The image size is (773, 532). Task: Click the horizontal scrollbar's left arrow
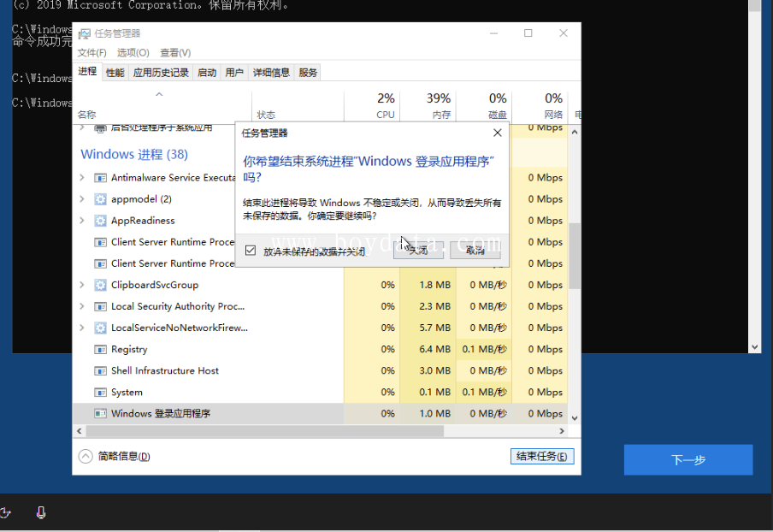pyautogui.click(x=80, y=431)
